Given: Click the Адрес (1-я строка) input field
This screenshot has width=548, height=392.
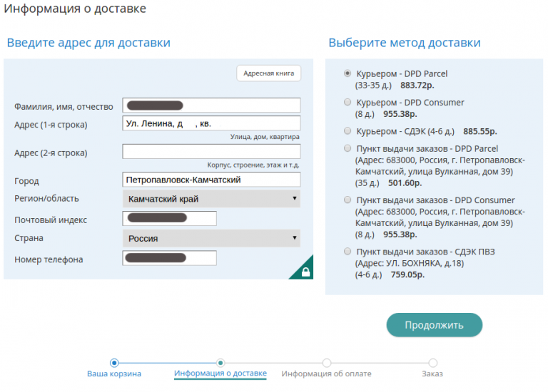Looking at the screenshot, I should click(x=211, y=123).
